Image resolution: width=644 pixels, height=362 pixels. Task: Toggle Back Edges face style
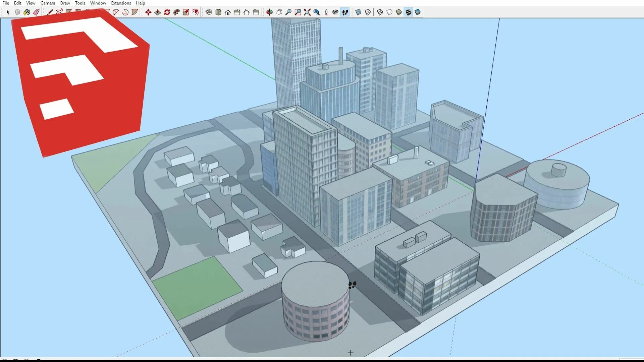coord(368,12)
